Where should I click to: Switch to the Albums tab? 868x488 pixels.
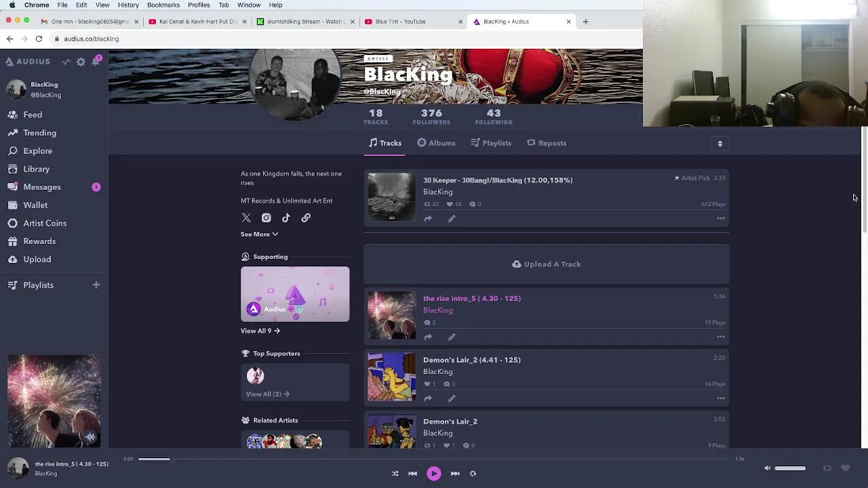point(436,143)
